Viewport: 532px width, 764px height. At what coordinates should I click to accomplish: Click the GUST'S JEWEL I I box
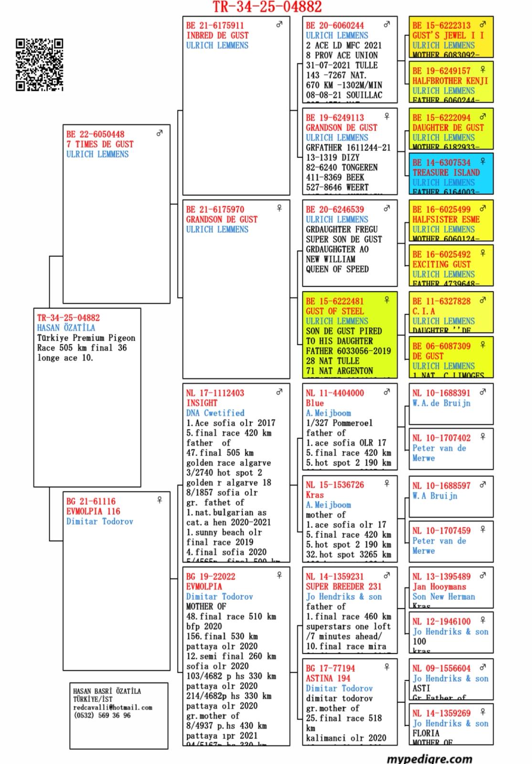(x=451, y=37)
